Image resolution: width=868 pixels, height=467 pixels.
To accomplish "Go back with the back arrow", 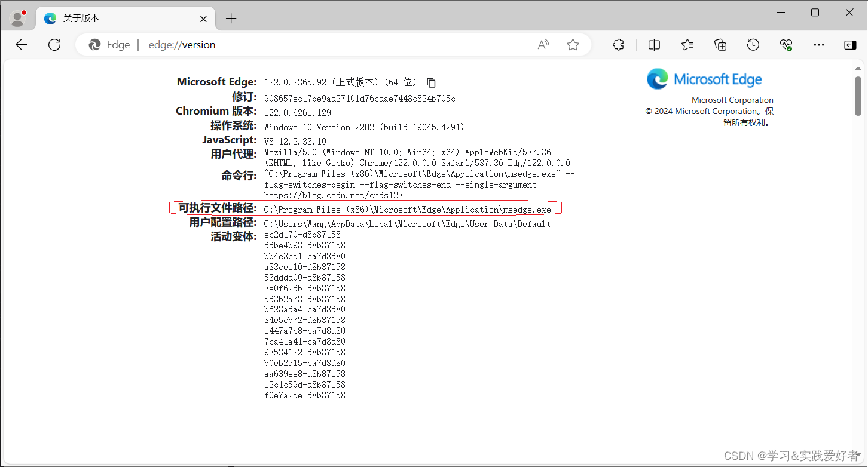I will tap(22, 45).
